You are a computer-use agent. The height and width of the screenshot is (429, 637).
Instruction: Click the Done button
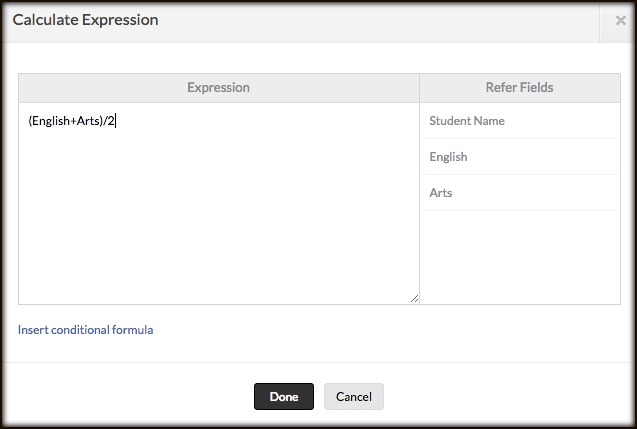click(x=283, y=396)
